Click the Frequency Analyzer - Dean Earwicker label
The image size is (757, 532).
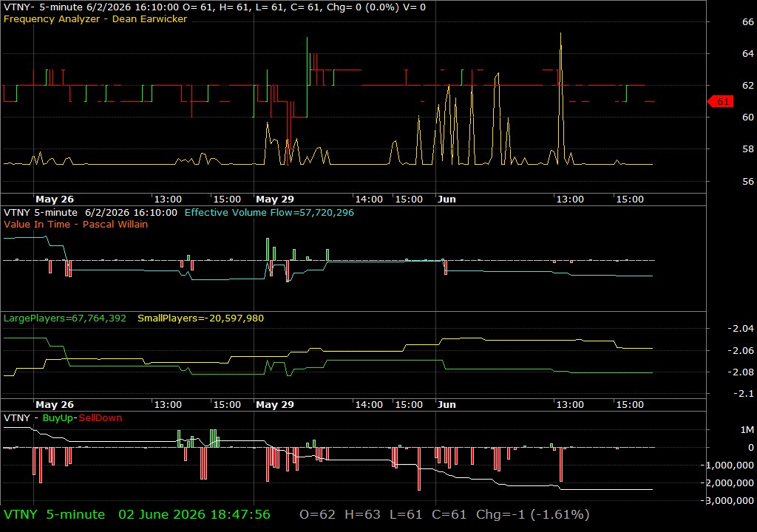(x=95, y=18)
